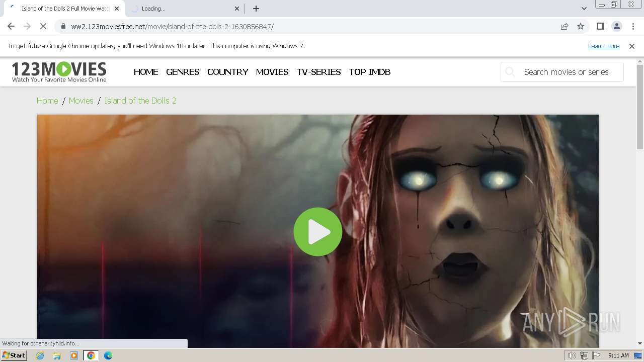Click the scrollbar up arrow
This screenshot has height=362, width=644.
coord(640,60)
